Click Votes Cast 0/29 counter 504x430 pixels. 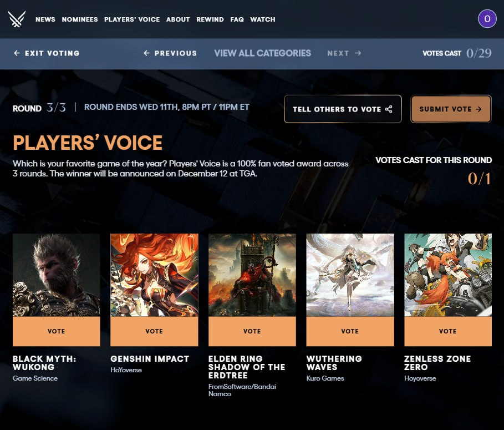point(457,53)
